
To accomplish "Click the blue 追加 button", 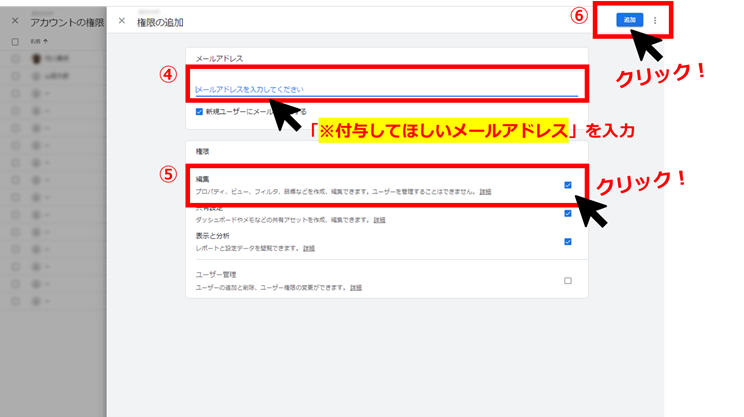I will pos(630,20).
